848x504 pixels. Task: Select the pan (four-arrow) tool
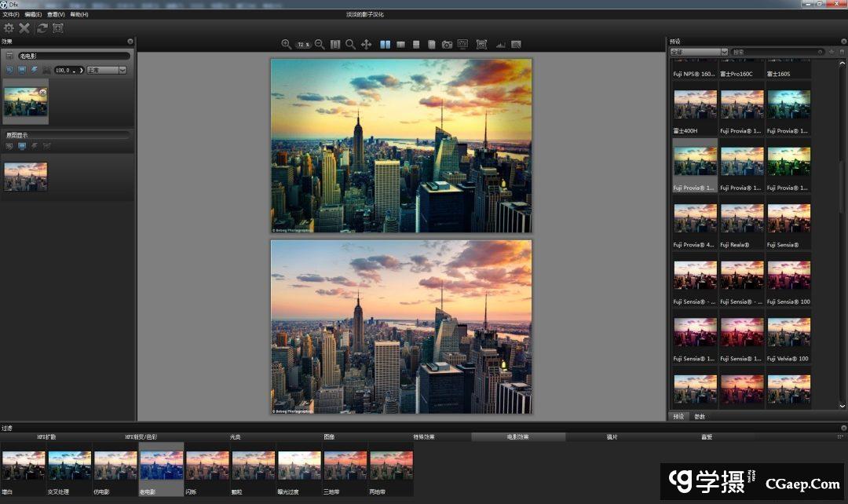[x=366, y=45]
